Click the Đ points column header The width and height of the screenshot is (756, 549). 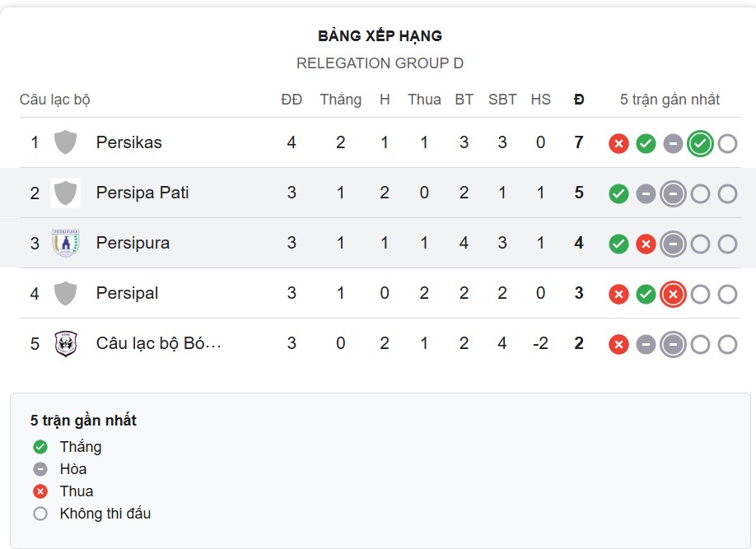click(579, 99)
